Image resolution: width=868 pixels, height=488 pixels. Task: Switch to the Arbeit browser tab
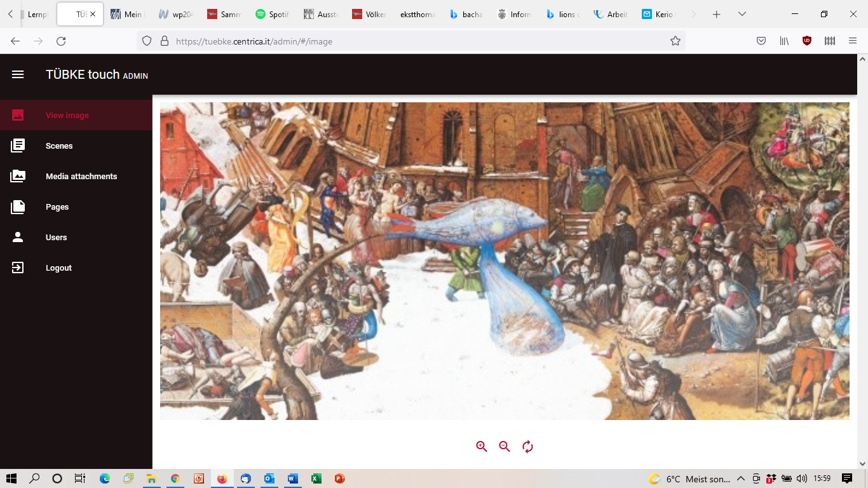click(x=610, y=14)
